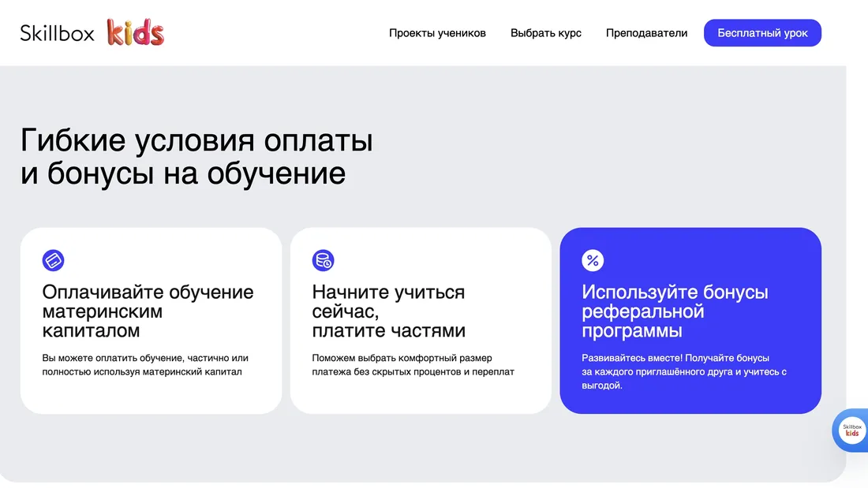868x488 pixels.
Task: Click the 'Используйте бонусы реферальной программы' heading
Action: 675,310
